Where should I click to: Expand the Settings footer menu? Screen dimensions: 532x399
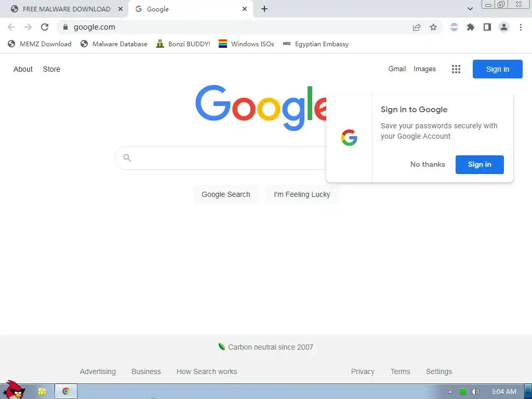[438, 371]
